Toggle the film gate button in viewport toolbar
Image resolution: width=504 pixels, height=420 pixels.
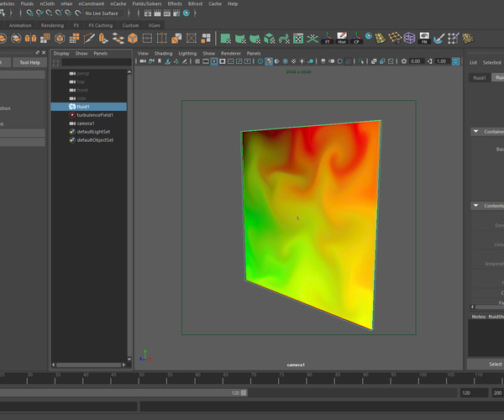pos(206,61)
